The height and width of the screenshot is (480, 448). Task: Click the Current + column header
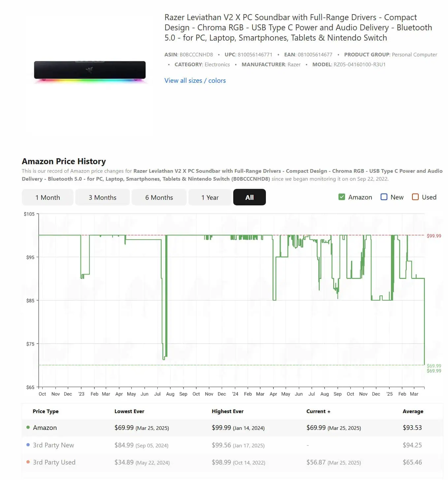318,411
